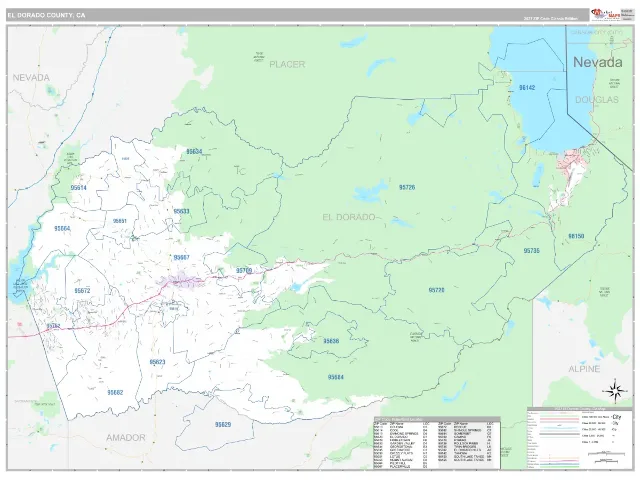Viewport: 640px width, 480px height.
Task: Select ZIP code label 95709
Action: click(244, 271)
